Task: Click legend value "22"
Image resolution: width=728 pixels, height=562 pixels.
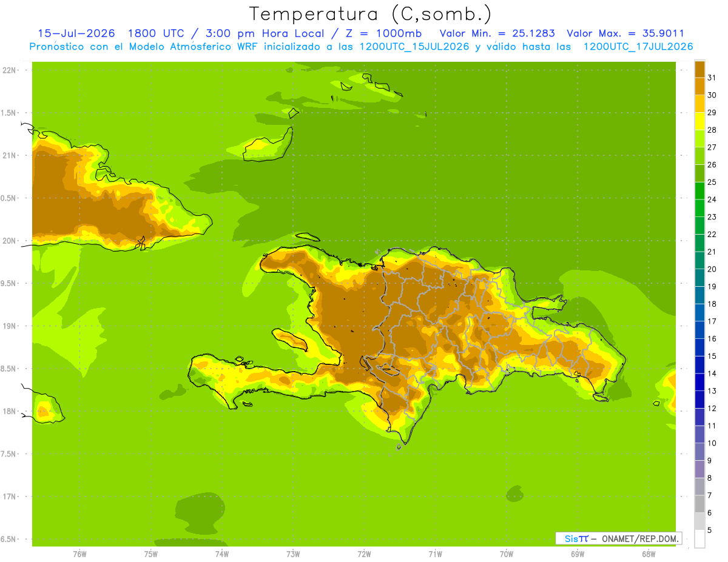Action: [712, 234]
